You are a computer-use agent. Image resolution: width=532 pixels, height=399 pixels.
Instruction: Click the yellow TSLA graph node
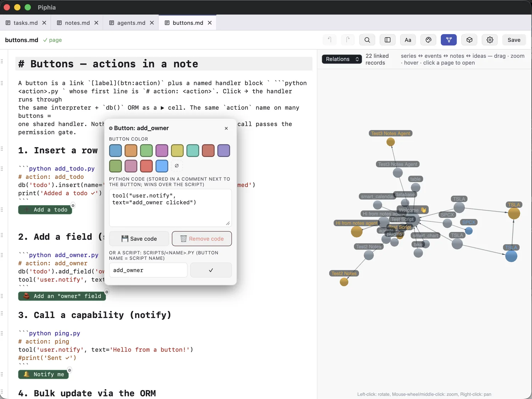(514, 213)
